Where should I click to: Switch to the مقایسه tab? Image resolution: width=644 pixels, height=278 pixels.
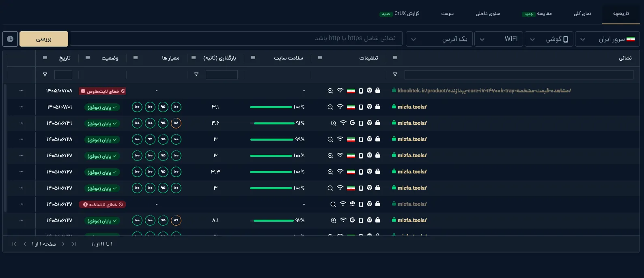(x=537, y=13)
